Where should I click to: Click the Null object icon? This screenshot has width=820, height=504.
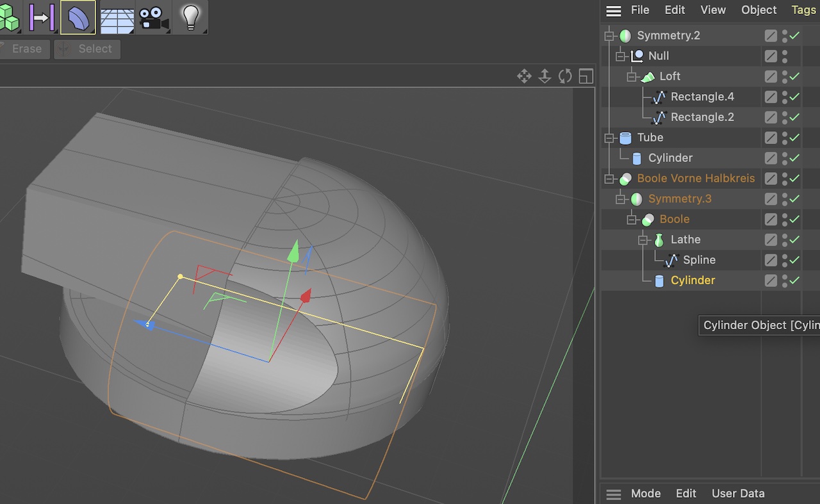pyautogui.click(x=637, y=56)
